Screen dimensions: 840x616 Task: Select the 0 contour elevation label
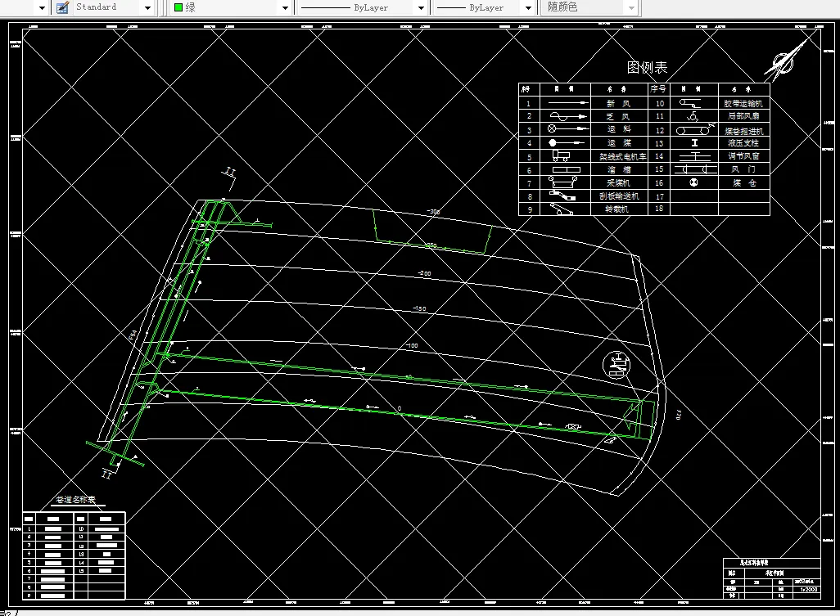399,409
